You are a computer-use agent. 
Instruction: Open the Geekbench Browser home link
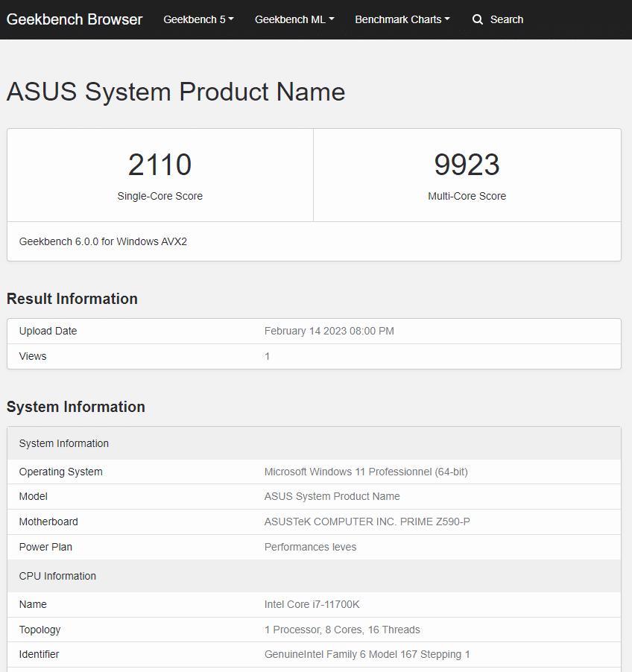(x=75, y=19)
